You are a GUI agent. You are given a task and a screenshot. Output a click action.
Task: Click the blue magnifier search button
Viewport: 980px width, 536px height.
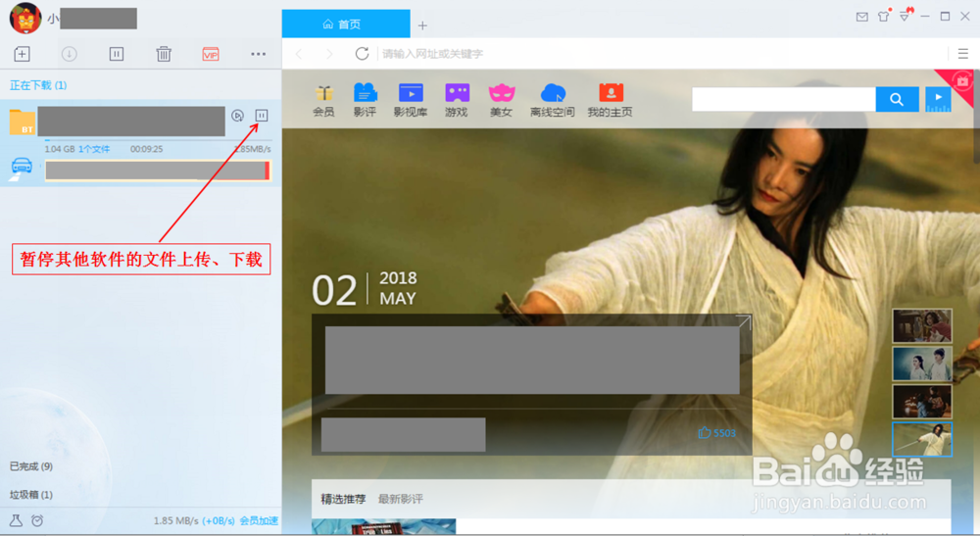pyautogui.click(x=897, y=99)
